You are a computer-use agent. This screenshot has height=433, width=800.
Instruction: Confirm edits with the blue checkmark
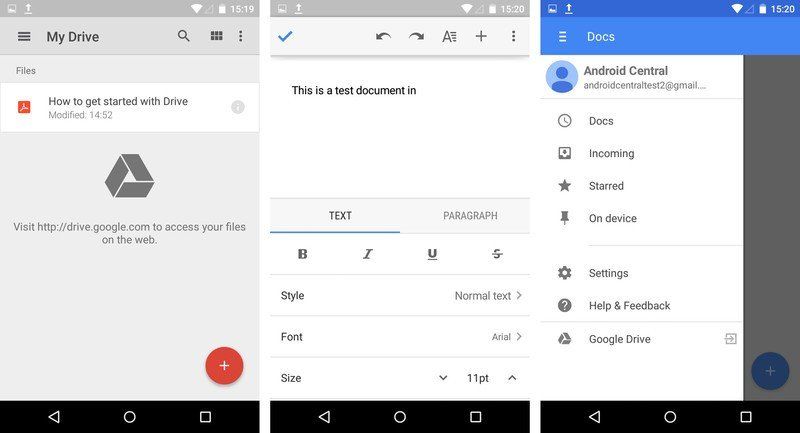285,36
